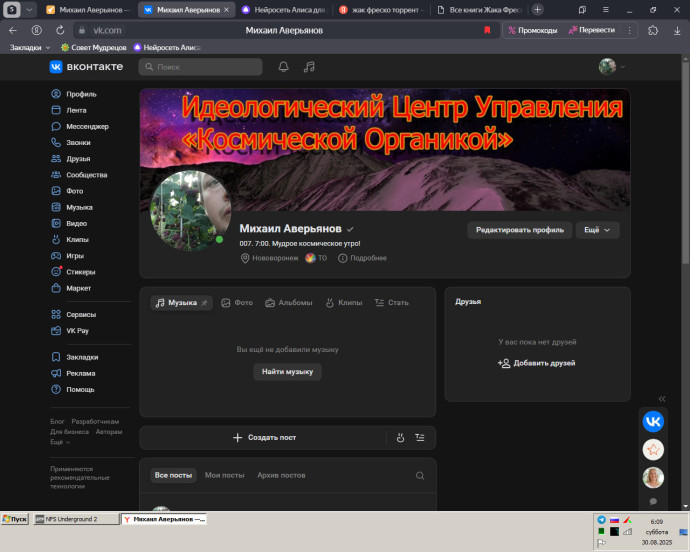Open browser hamburger menu
The height and width of the screenshot is (552, 690).
pos(606,10)
